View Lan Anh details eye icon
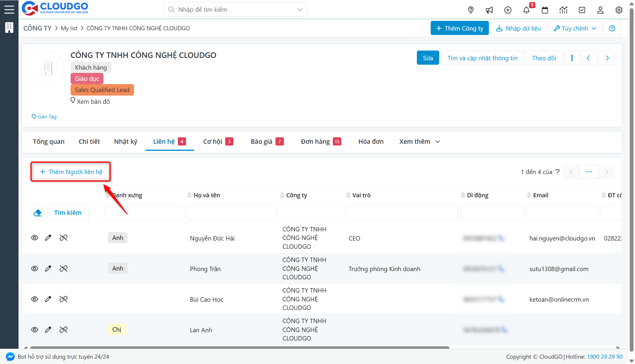 35,330
